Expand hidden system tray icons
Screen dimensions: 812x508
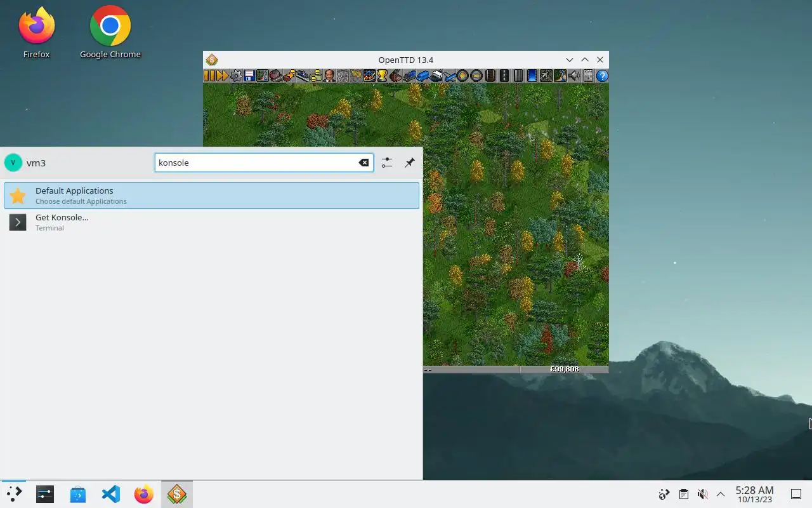click(x=721, y=494)
